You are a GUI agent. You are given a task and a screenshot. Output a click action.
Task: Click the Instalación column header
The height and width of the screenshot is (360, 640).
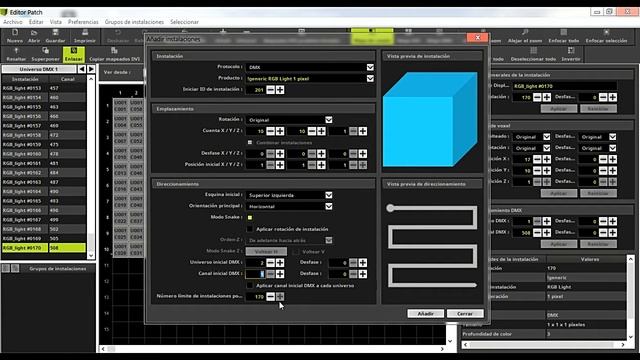coord(25,79)
